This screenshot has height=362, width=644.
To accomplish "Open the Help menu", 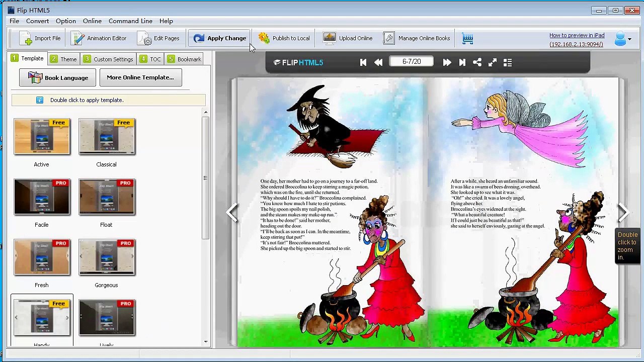I will click(166, 21).
